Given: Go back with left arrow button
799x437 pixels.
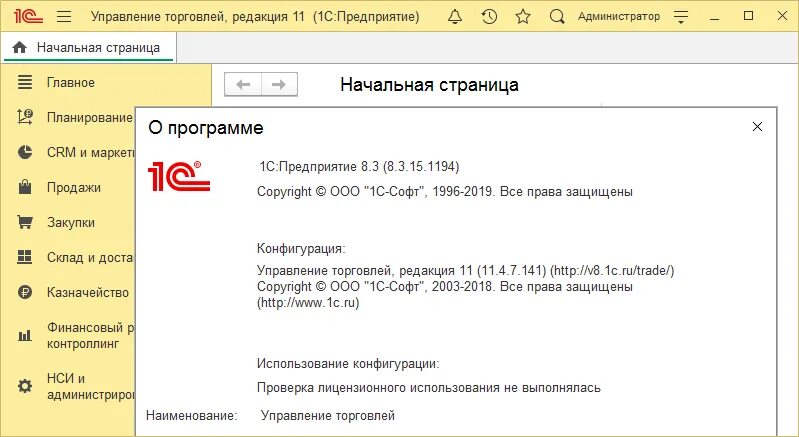Looking at the screenshot, I should tap(243, 85).
